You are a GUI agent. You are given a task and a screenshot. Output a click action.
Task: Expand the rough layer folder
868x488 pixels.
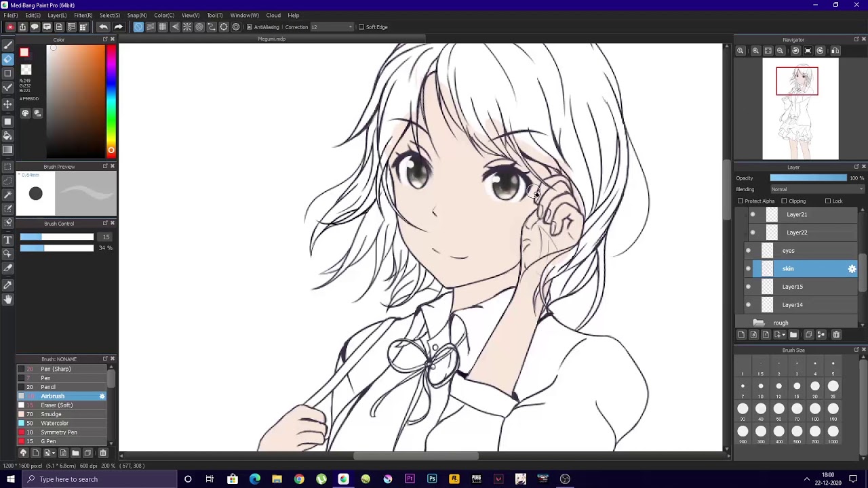pyautogui.click(x=759, y=323)
